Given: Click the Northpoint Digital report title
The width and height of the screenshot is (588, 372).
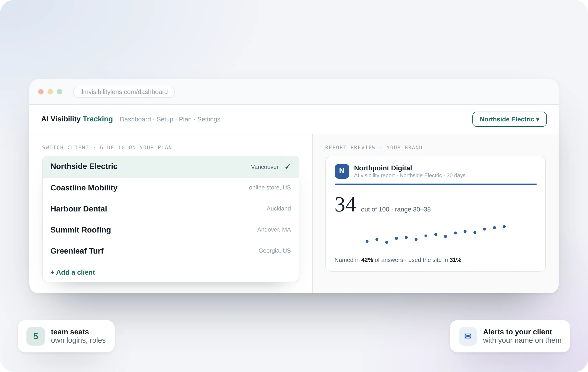Looking at the screenshot, I should [383, 168].
